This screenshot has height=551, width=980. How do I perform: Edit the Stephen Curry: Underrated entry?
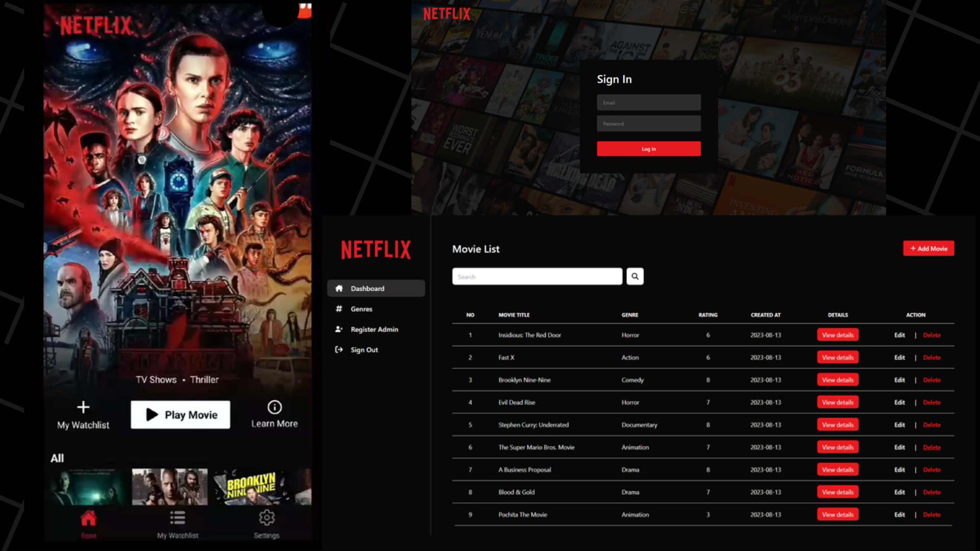[x=899, y=425]
